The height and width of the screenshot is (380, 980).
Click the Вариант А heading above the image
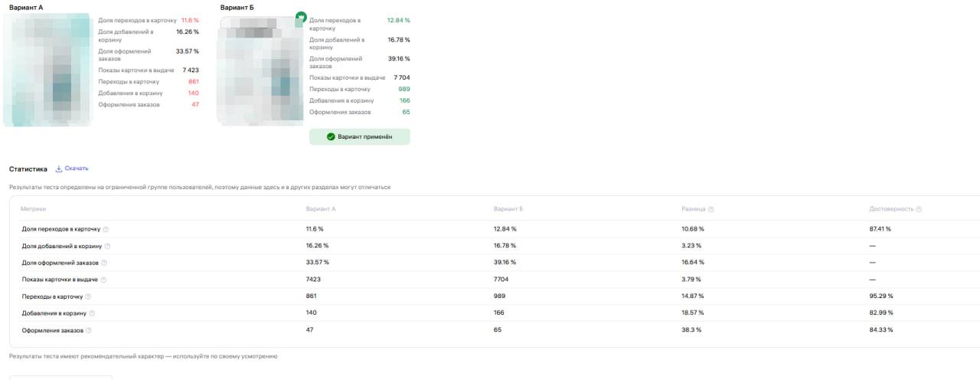coord(26,7)
